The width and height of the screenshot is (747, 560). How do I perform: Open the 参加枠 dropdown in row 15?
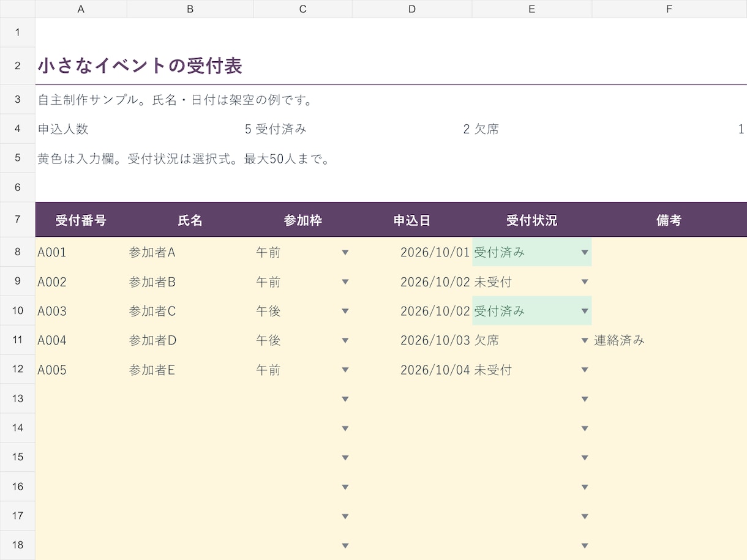coord(345,458)
